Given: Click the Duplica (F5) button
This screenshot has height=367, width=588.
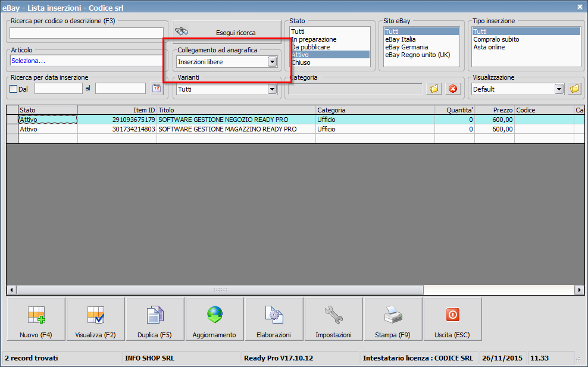Looking at the screenshot, I should coord(155,319).
